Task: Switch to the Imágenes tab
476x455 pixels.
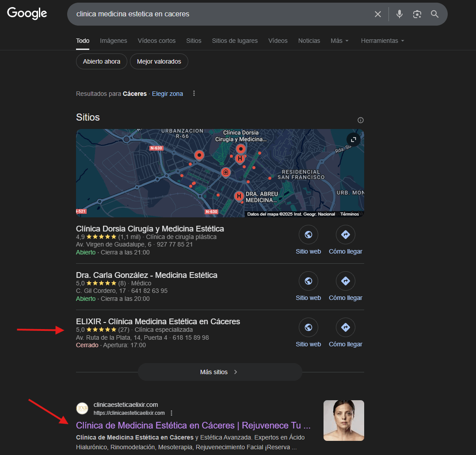Action: point(114,41)
